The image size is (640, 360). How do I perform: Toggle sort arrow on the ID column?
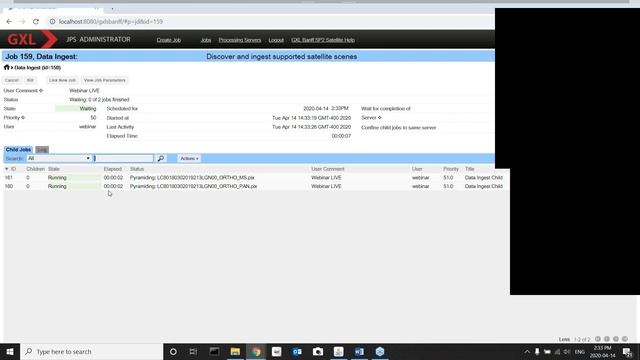(x=7, y=169)
